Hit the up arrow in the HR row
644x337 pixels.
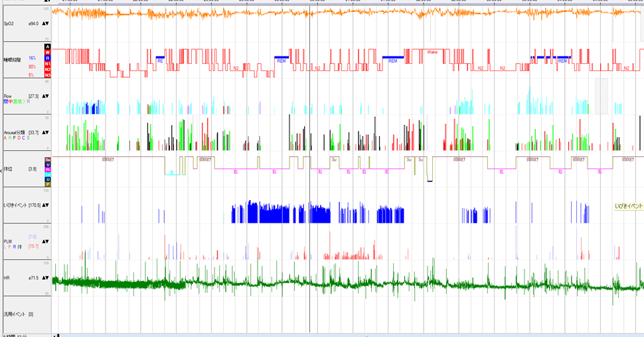[x=43, y=278]
